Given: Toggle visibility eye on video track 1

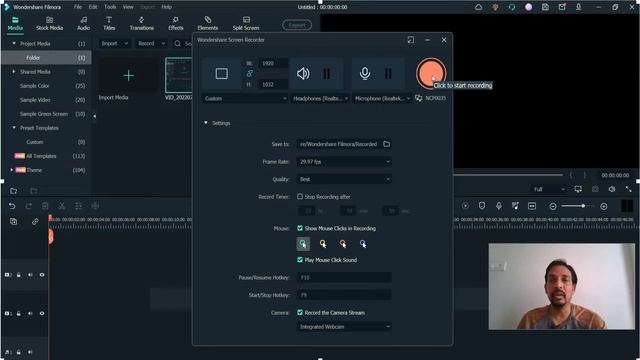Looking at the screenshot, I should (x=42, y=313).
